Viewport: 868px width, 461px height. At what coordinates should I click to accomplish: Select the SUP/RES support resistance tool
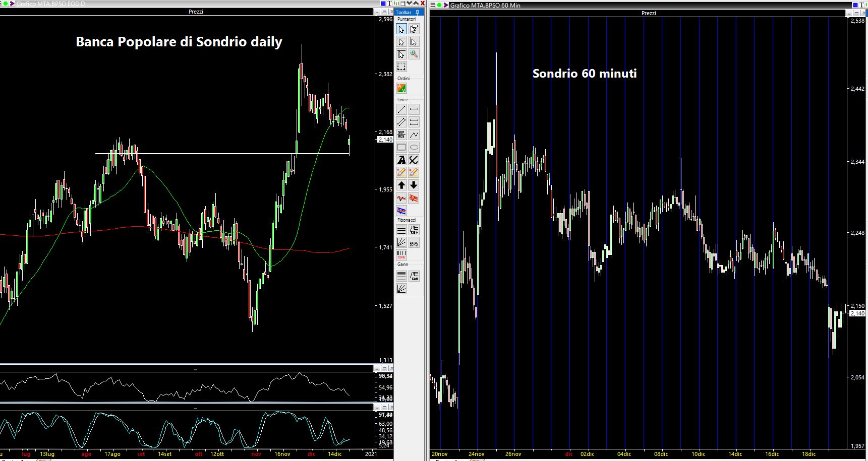(401, 135)
